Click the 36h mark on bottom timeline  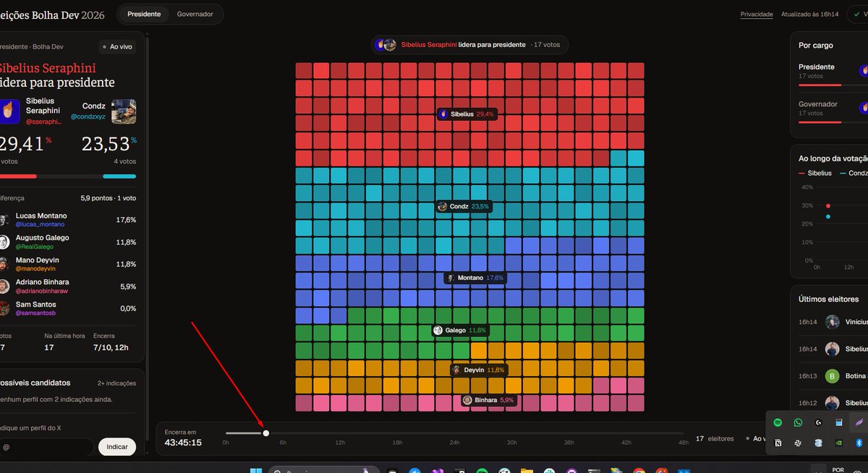pos(569,441)
